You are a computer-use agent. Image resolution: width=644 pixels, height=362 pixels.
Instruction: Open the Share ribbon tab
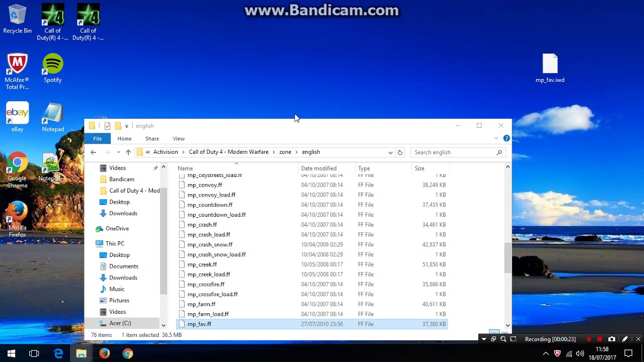click(x=152, y=138)
